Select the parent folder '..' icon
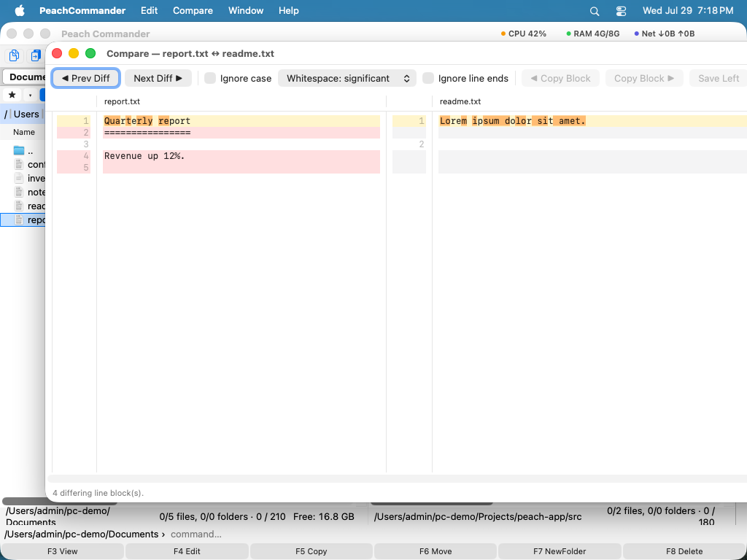 (x=19, y=150)
